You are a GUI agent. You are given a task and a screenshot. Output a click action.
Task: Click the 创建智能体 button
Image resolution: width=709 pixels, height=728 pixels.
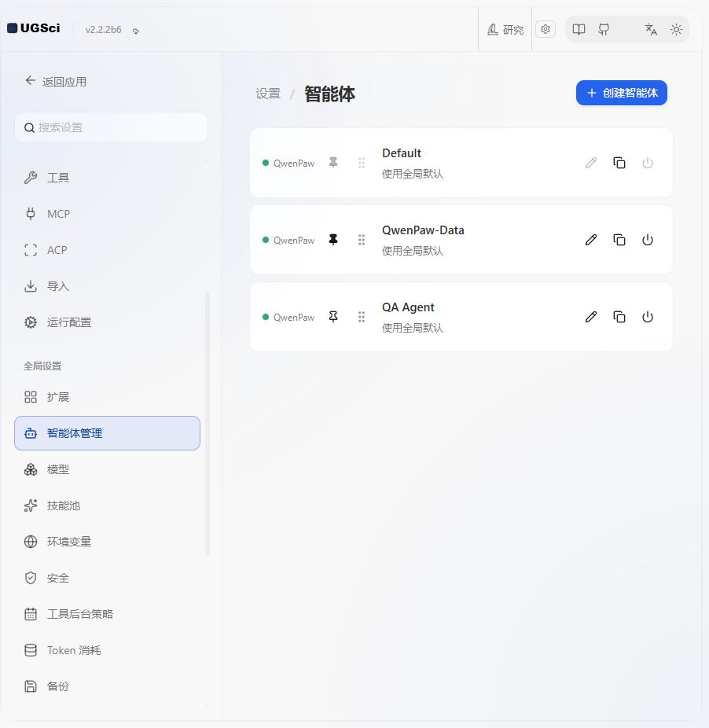pyautogui.click(x=621, y=93)
